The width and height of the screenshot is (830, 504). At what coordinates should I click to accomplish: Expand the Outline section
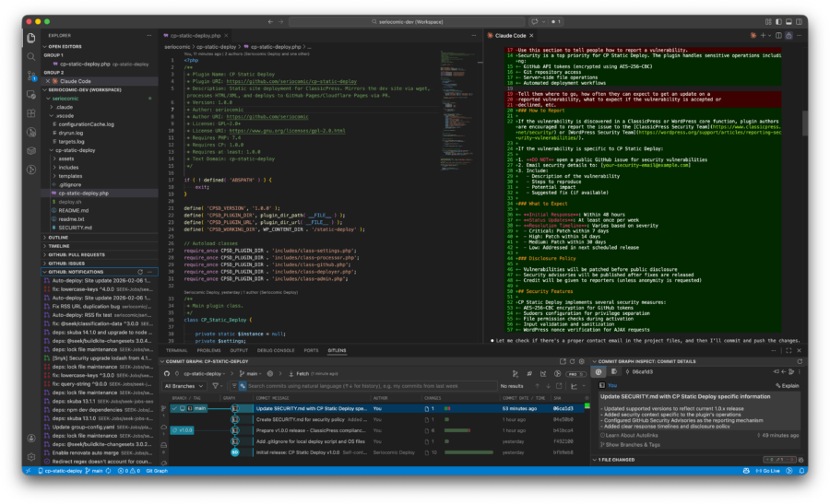[x=57, y=237]
